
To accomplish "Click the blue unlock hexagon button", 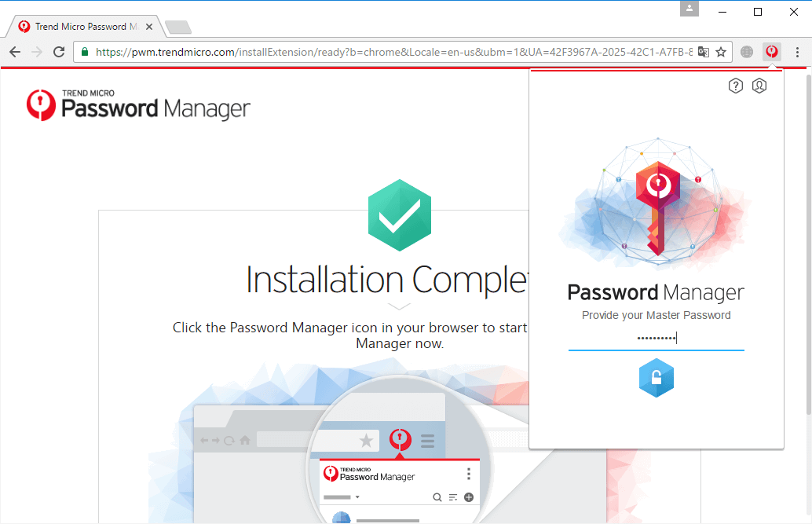I will pyautogui.click(x=657, y=378).
